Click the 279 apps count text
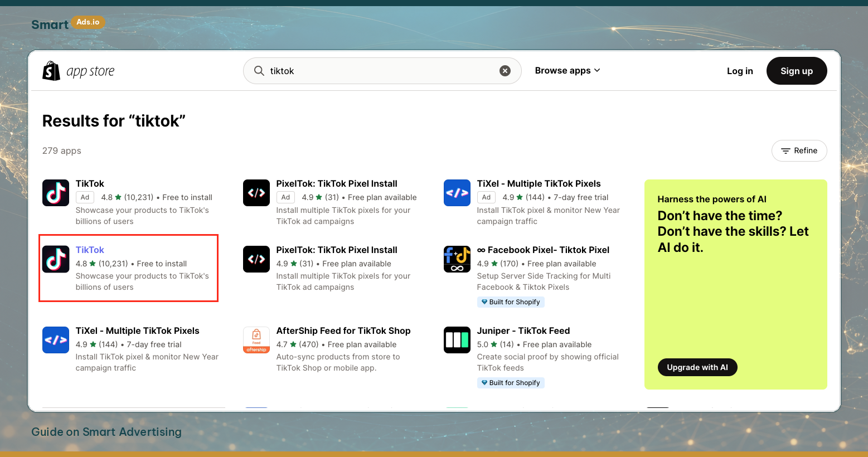 point(62,151)
